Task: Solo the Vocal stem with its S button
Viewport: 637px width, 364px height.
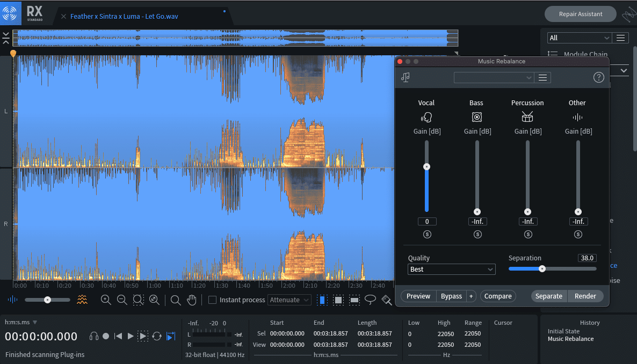Action: click(426, 234)
